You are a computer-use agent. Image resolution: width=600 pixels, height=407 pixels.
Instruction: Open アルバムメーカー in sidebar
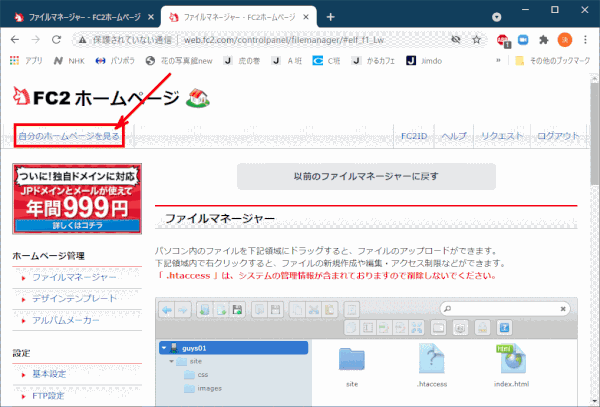pyautogui.click(x=66, y=320)
